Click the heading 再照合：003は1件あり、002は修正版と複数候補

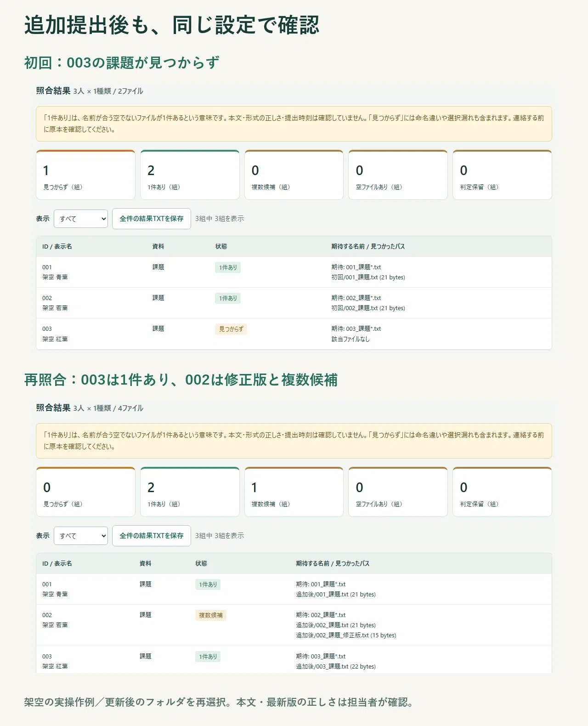(x=181, y=380)
